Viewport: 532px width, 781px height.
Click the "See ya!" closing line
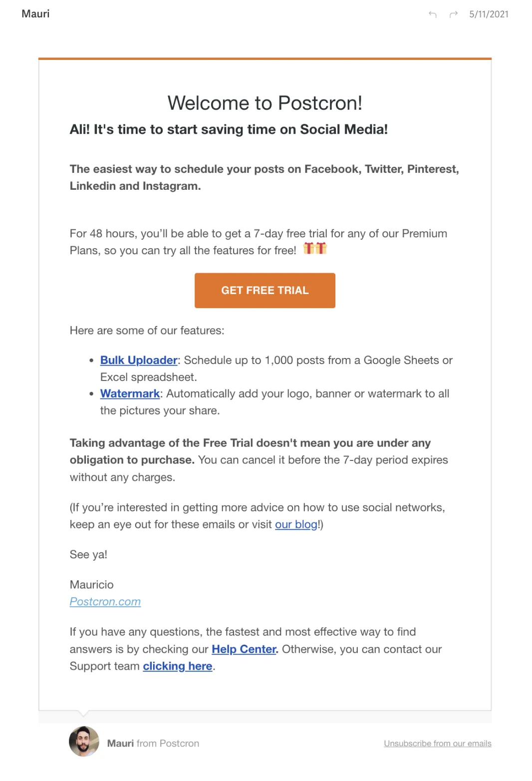tap(88, 555)
